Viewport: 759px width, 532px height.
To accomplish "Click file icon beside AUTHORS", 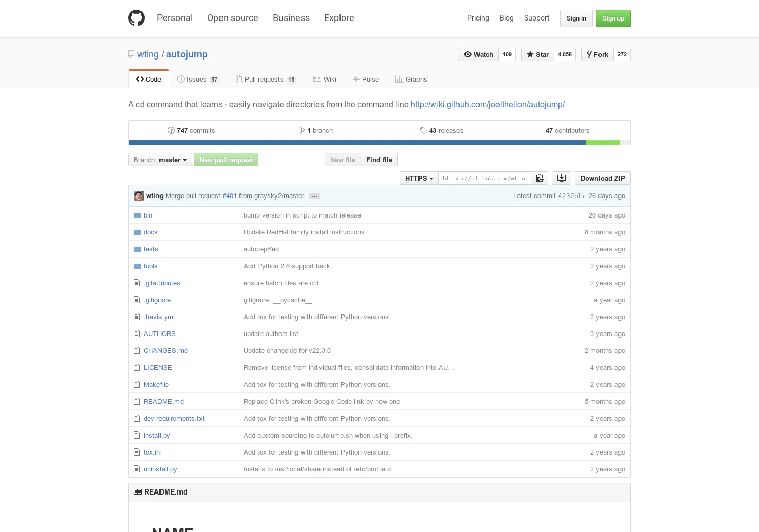I will click(x=137, y=333).
